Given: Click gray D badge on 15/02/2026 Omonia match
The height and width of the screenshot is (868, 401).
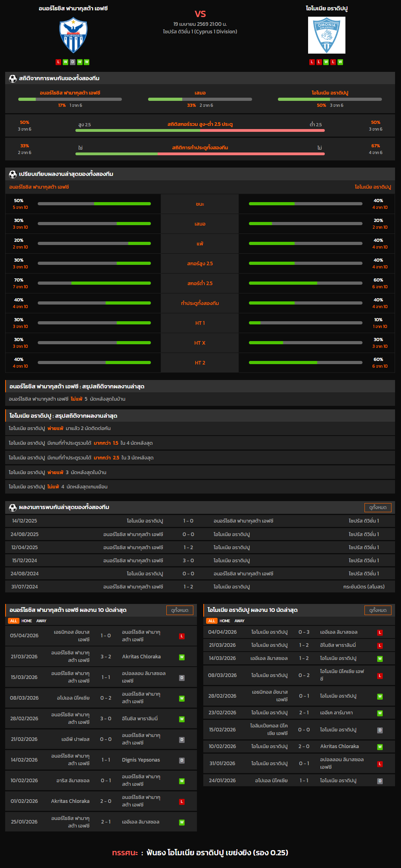Looking at the screenshot, I should click(x=380, y=730).
